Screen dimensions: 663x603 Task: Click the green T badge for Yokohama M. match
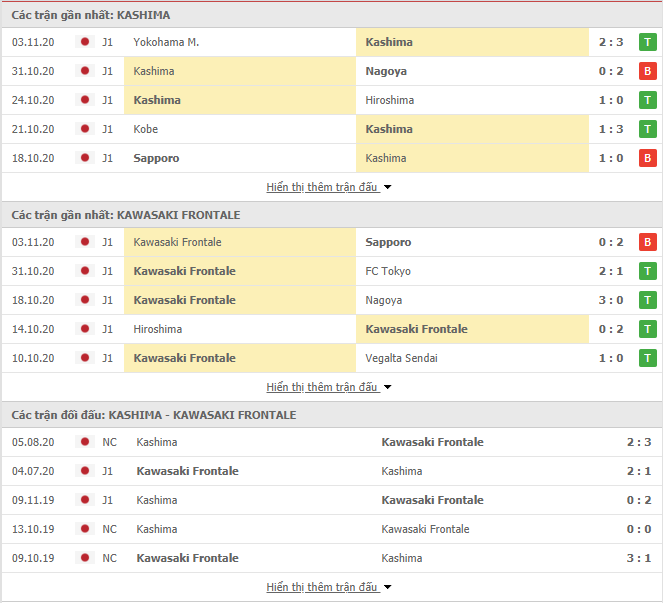tap(647, 42)
